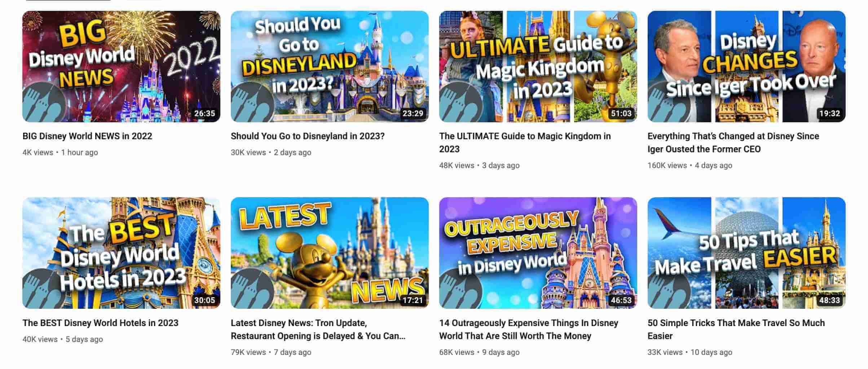This screenshot has width=868, height=369.
Task: Click the 51:03 duration badge
Action: point(621,113)
